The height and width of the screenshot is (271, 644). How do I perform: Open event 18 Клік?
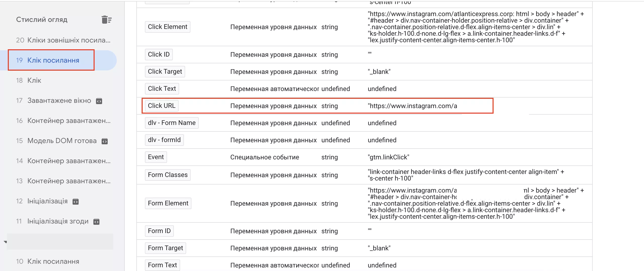(x=28, y=80)
